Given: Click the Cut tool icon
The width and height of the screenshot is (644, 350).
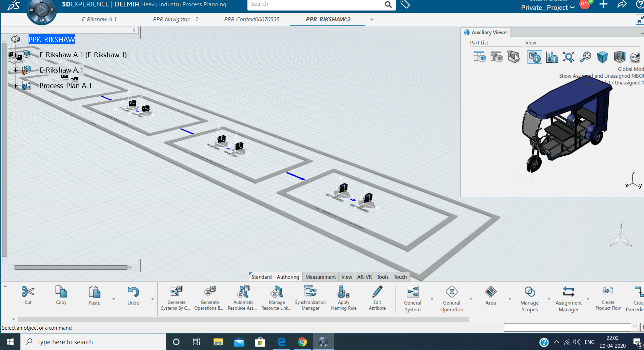Looking at the screenshot, I should click(x=28, y=292).
